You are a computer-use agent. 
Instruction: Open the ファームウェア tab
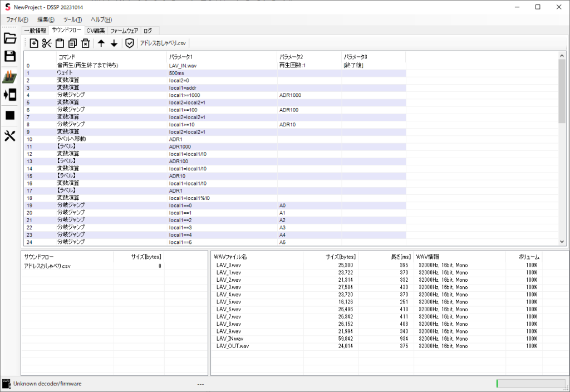124,31
